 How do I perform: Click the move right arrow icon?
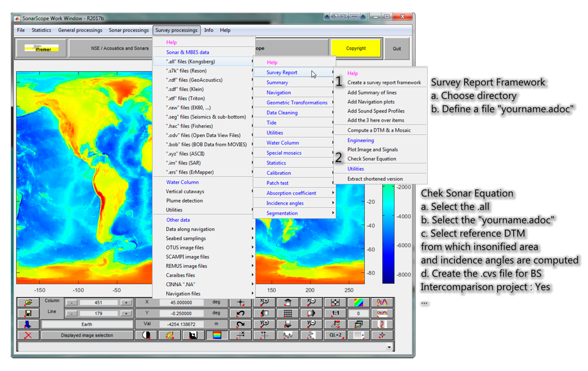click(311, 313)
